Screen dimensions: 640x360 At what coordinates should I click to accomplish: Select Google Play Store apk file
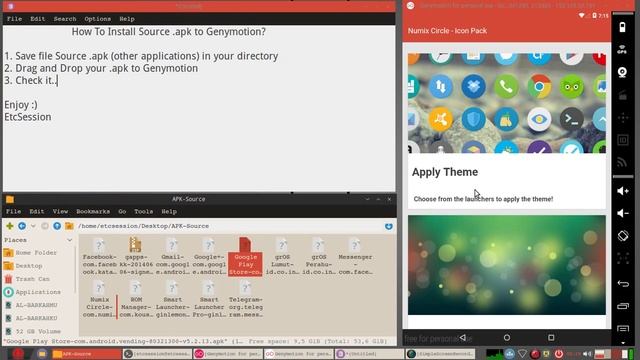pos(245,256)
